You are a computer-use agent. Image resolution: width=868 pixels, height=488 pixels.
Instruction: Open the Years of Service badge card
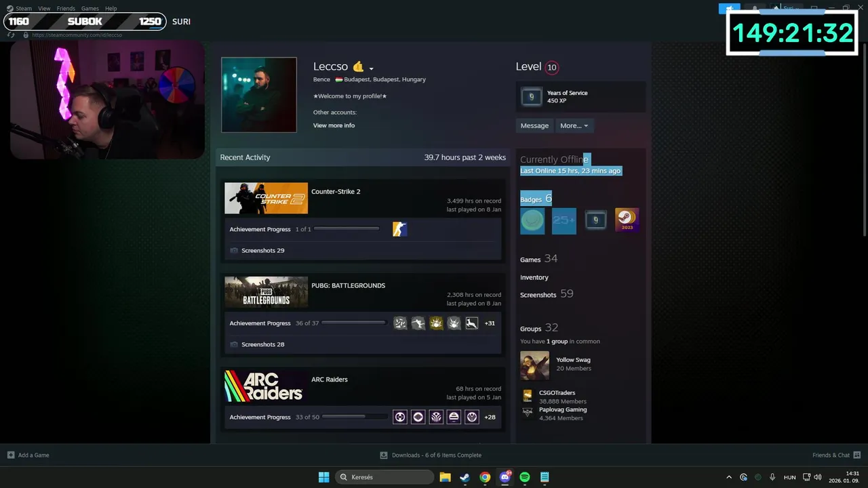[x=582, y=97]
